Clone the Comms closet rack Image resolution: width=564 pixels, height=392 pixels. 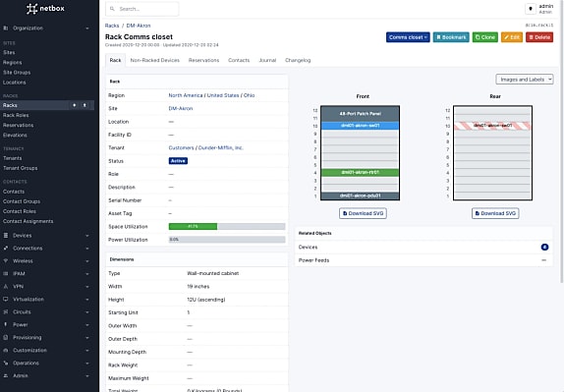(484, 37)
